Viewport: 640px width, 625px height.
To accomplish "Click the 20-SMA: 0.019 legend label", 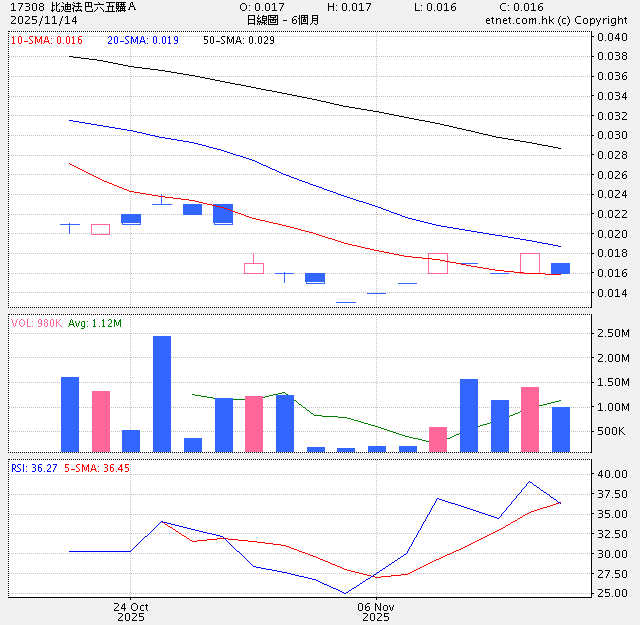I will pos(143,40).
